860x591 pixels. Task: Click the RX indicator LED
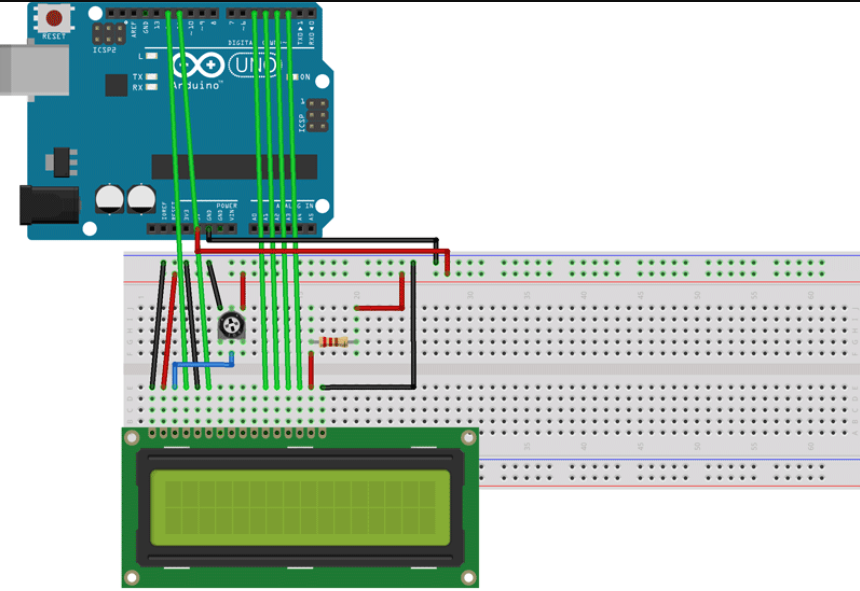click(x=152, y=88)
